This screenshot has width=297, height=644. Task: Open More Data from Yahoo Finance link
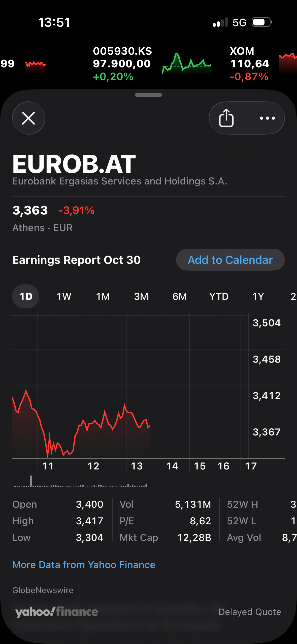pos(84,565)
